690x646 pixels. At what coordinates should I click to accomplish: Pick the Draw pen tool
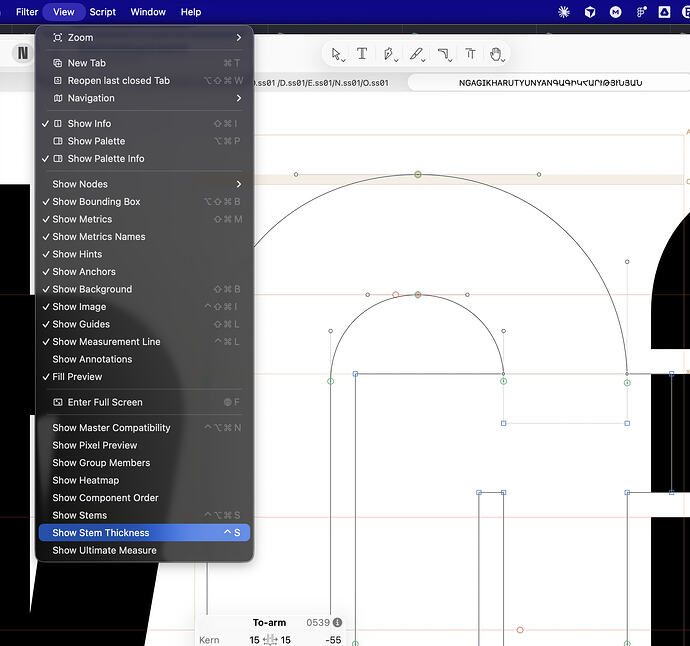point(389,54)
